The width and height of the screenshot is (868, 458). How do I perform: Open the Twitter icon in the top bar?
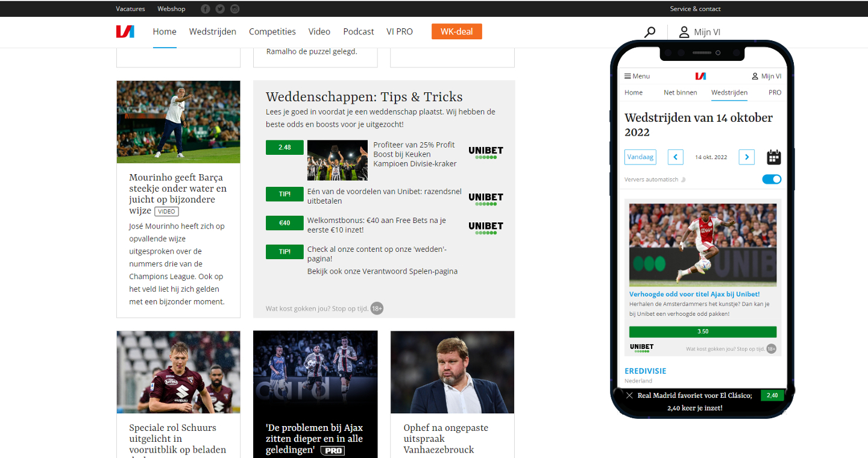(220, 8)
